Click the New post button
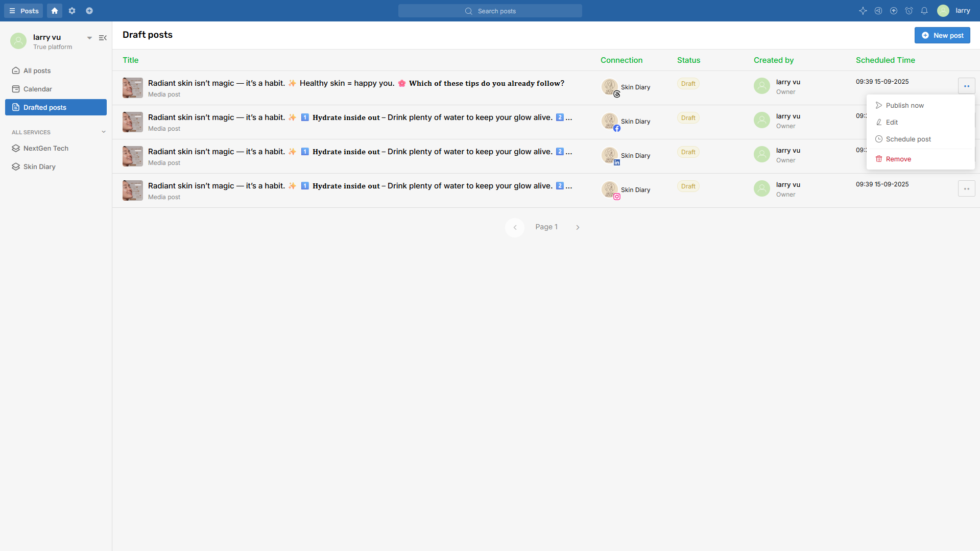The image size is (980, 551). pyautogui.click(x=942, y=35)
